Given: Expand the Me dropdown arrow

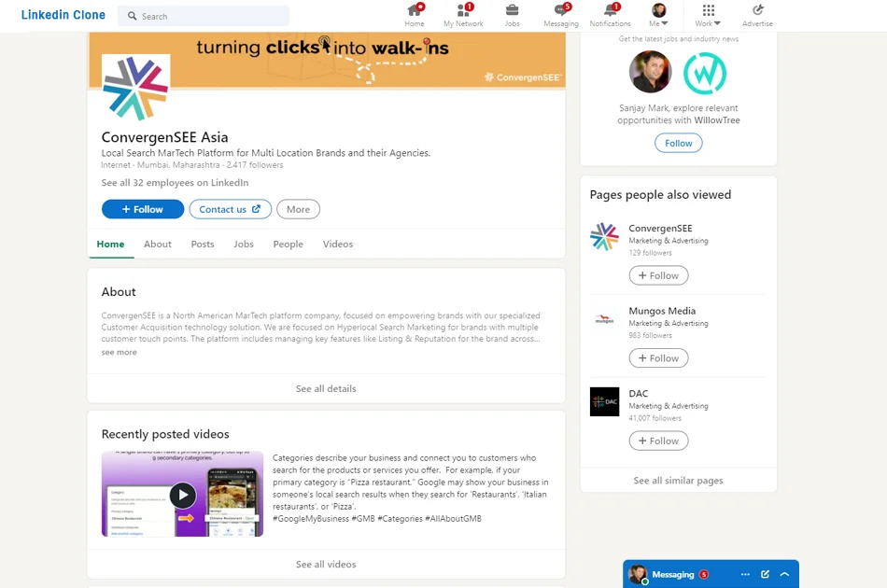Looking at the screenshot, I should pyautogui.click(x=665, y=21).
